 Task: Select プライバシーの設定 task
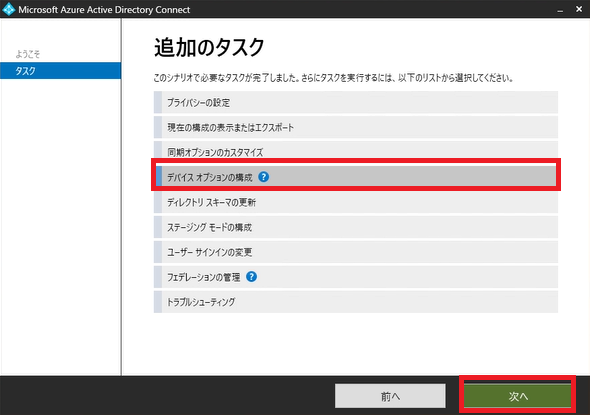pos(356,102)
